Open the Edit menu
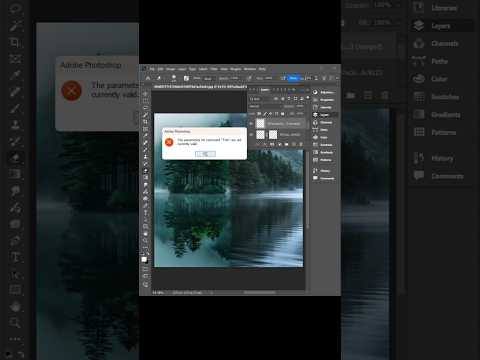 point(160,69)
